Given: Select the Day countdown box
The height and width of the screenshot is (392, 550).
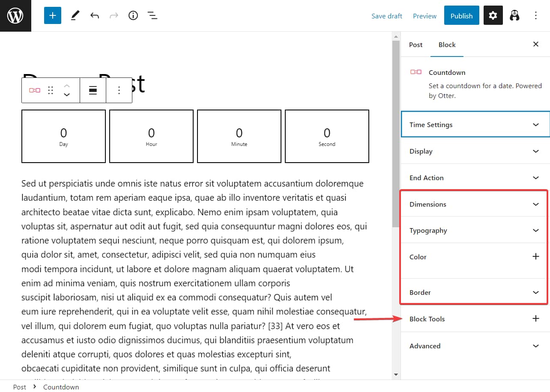Looking at the screenshot, I should point(63,136).
